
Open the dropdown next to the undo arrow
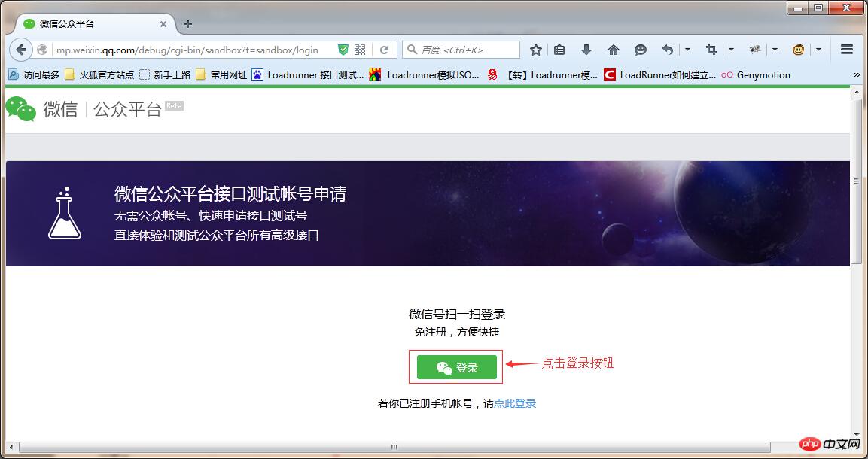686,49
